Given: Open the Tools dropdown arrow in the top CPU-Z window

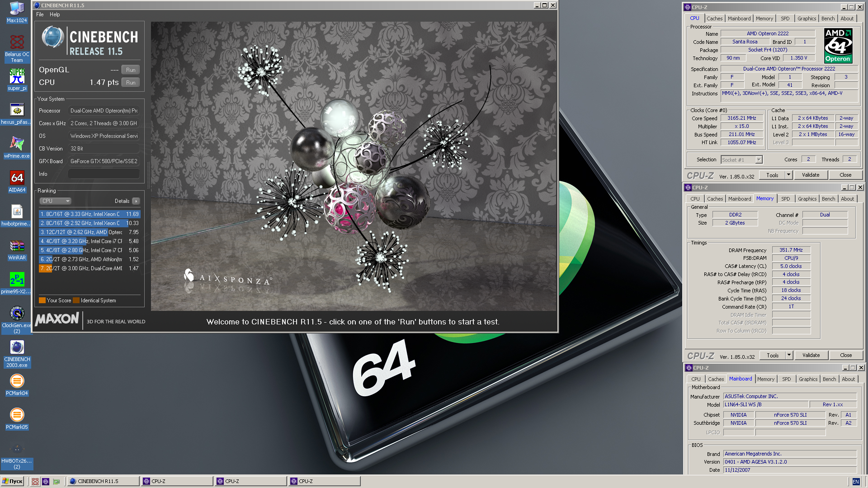Looking at the screenshot, I should pyautogui.click(x=788, y=175).
